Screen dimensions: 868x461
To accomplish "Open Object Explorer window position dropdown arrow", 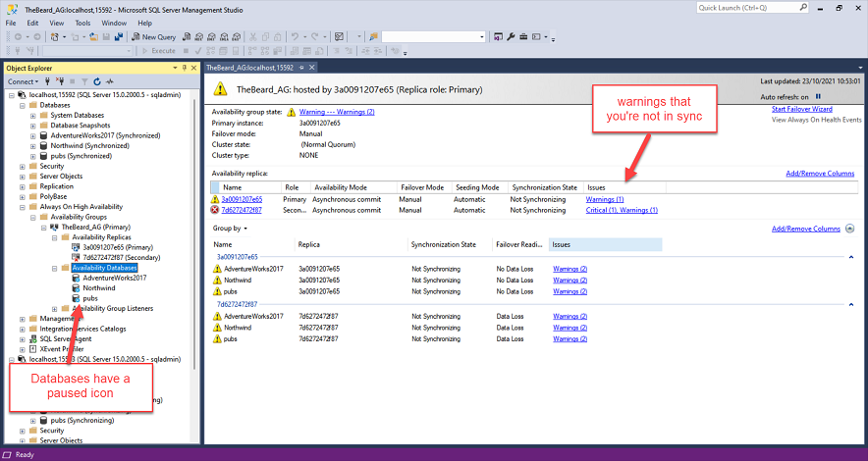I will point(175,68).
